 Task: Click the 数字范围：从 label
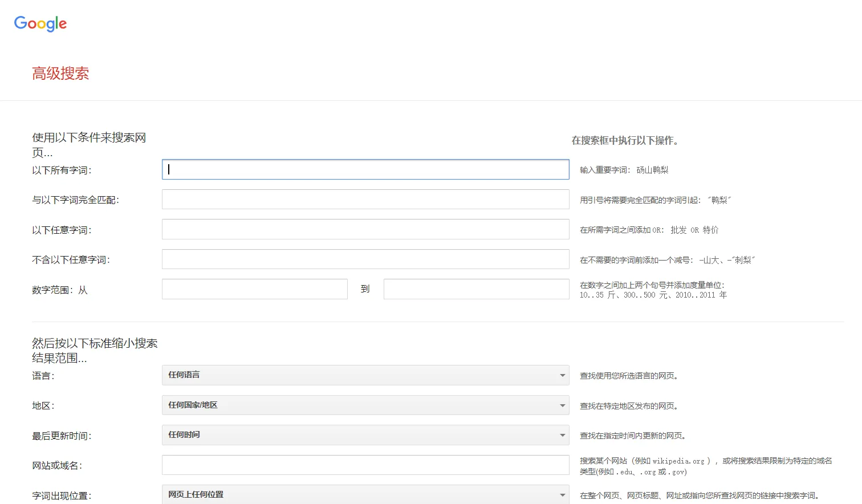(60, 290)
